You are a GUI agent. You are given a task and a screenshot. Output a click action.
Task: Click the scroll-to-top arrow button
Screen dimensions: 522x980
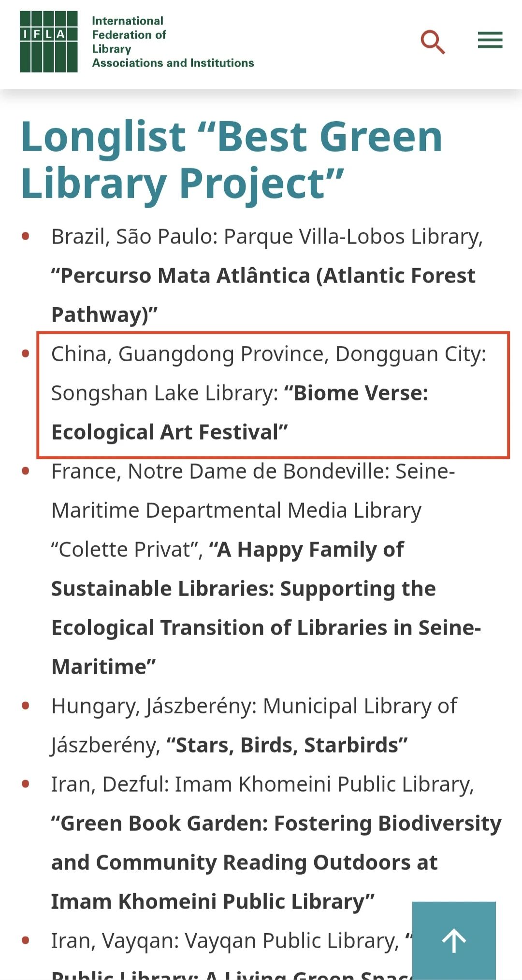454,940
